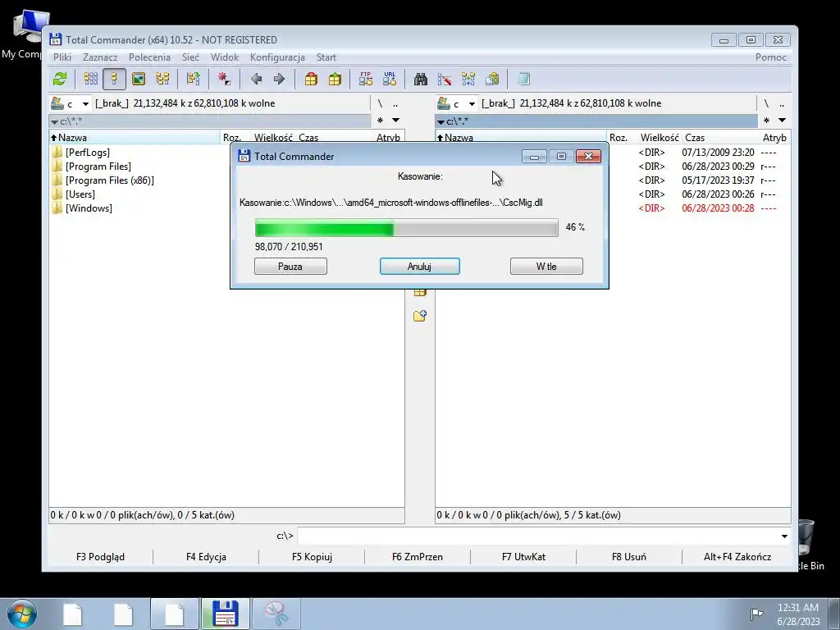Open the URL new FTP connection icon
840x630 pixels.
coord(390,80)
